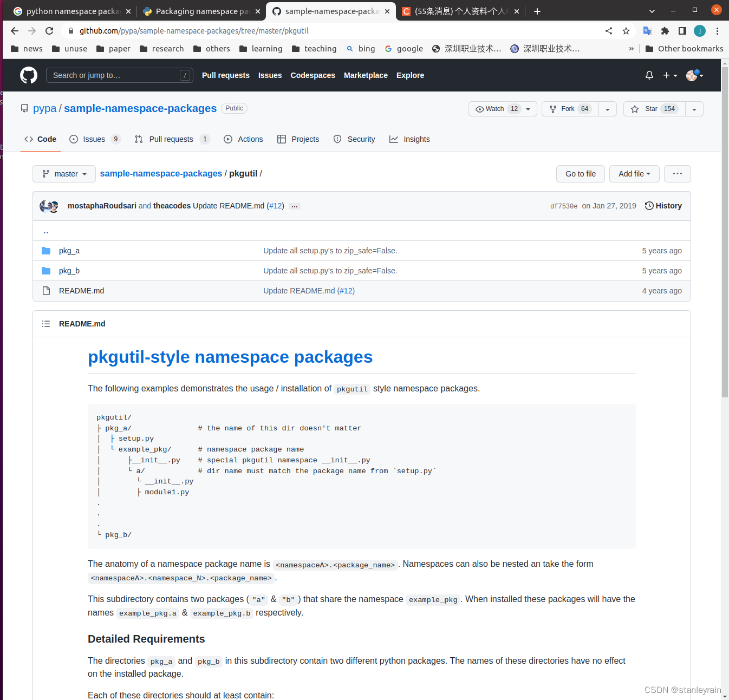This screenshot has height=700, width=729.
Task: Open the kebab menu next to Add file
Action: 677,174
